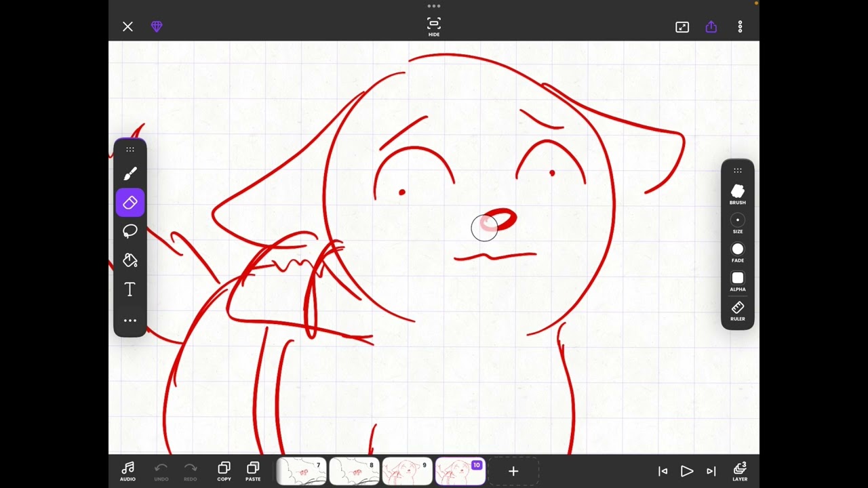Expand more tools in left toolbar
The image size is (868, 488).
click(x=130, y=321)
